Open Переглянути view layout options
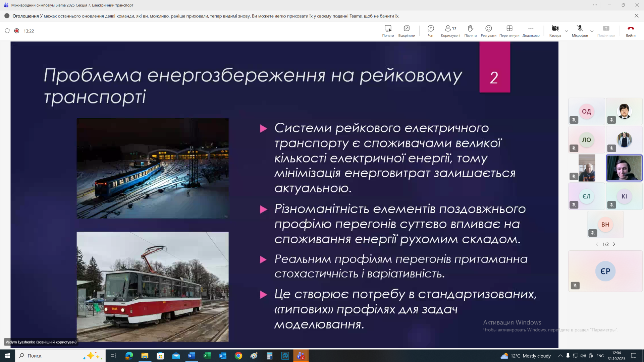Image resolution: width=644 pixels, height=362 pixels. point(509,31)
